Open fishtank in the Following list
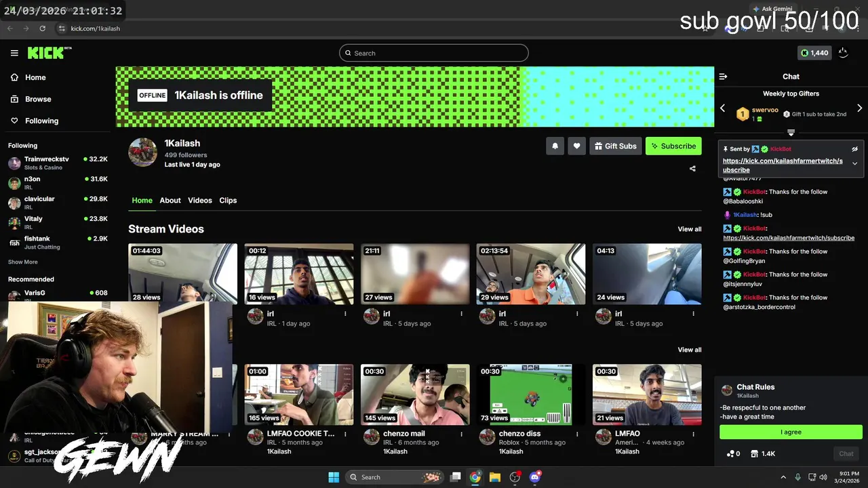 [x=58, y=242]
